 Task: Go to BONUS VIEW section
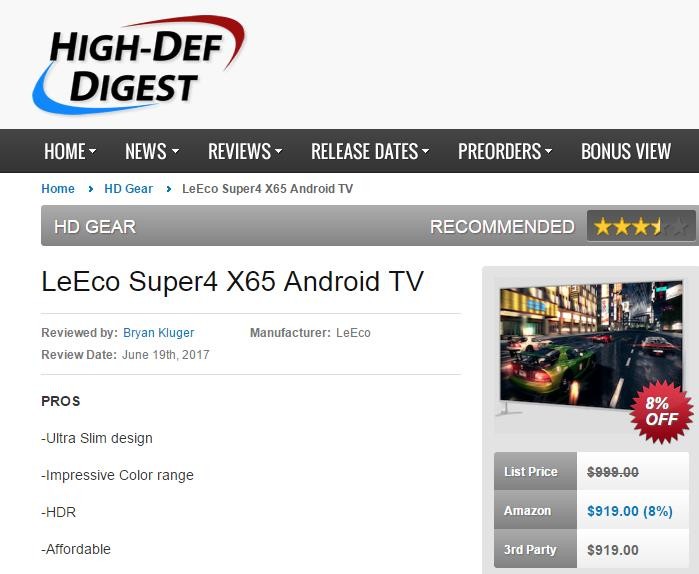(626, 151)
